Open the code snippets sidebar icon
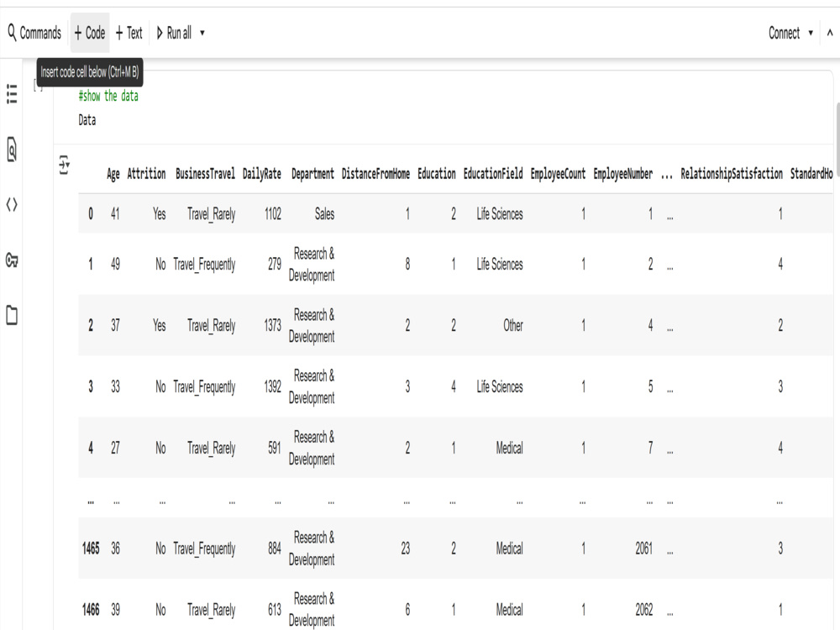The height and width of the screenshot is (630, 840). coord(12,205)
